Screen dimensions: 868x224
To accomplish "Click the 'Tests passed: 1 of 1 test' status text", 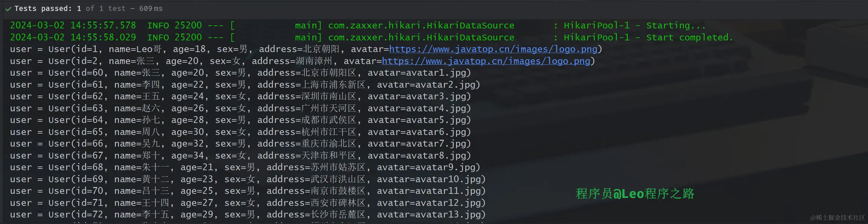I will [70, 9].
